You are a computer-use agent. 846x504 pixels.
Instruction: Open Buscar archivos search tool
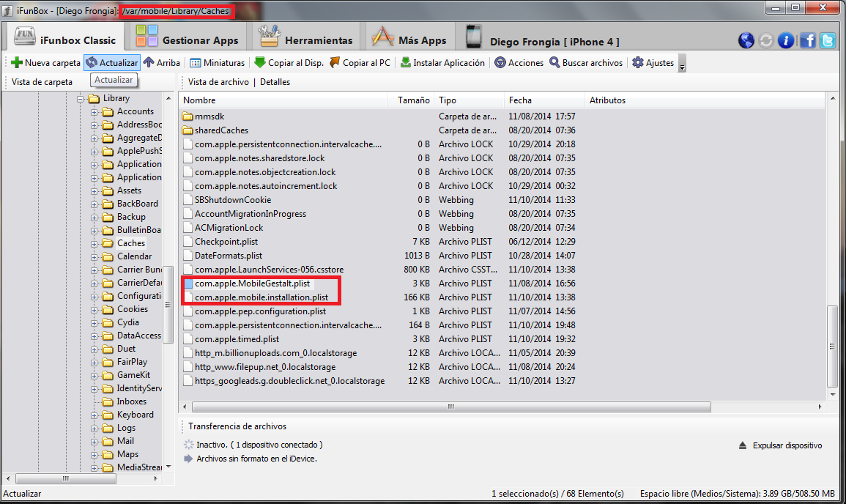tap(554, 63)
